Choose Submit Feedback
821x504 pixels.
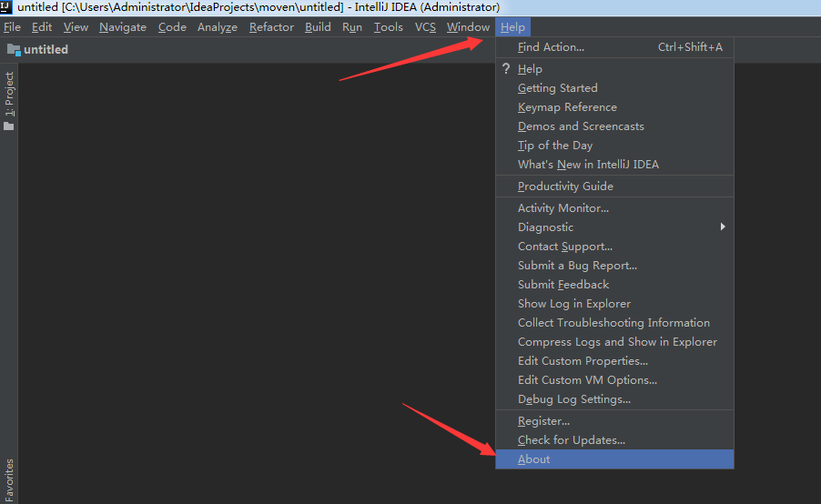point(614,284)
